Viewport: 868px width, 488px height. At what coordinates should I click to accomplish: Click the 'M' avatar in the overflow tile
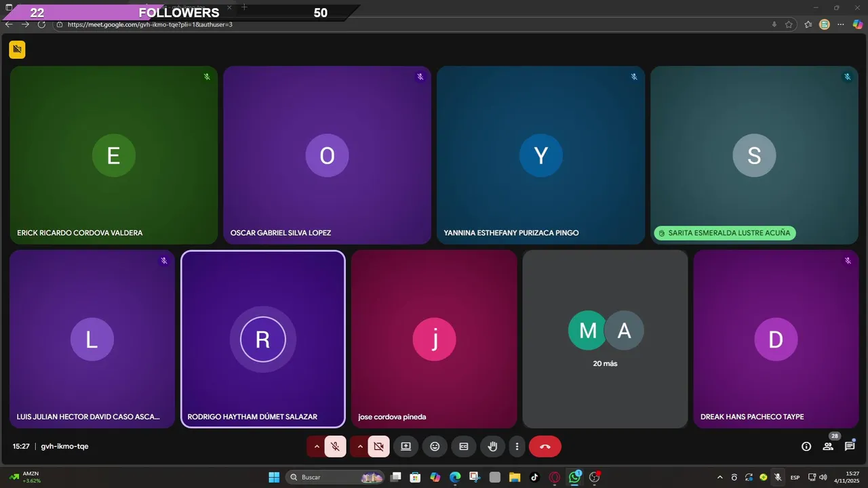coord(587,331)
